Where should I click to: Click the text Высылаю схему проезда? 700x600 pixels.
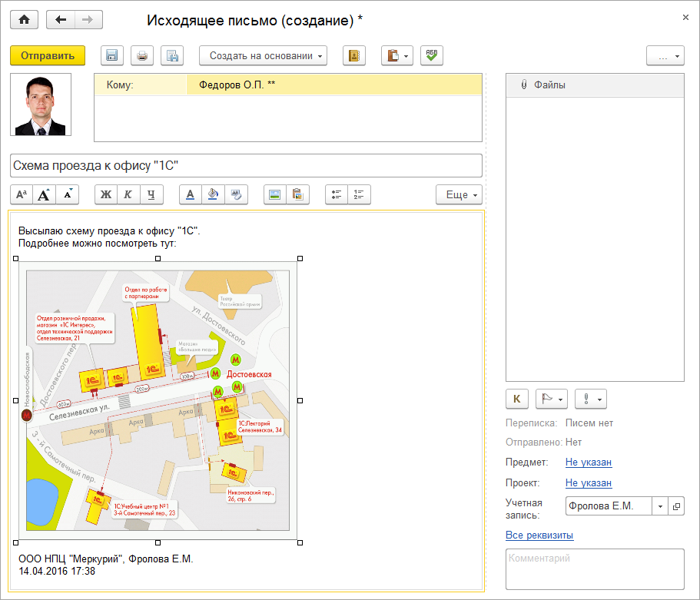(109, 230)
